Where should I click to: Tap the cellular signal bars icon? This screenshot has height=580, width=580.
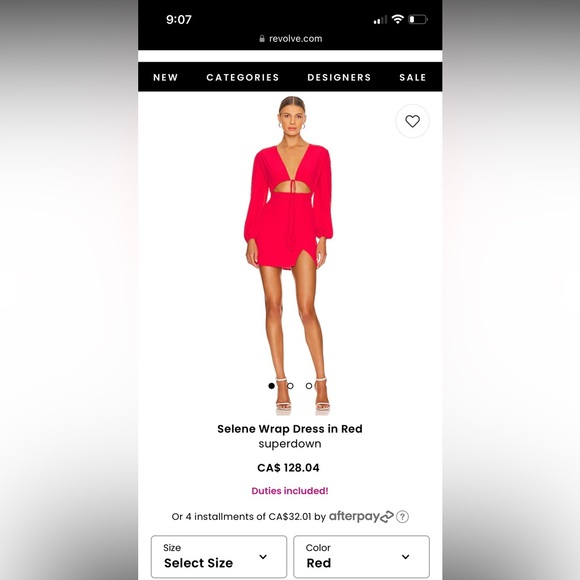380,20
